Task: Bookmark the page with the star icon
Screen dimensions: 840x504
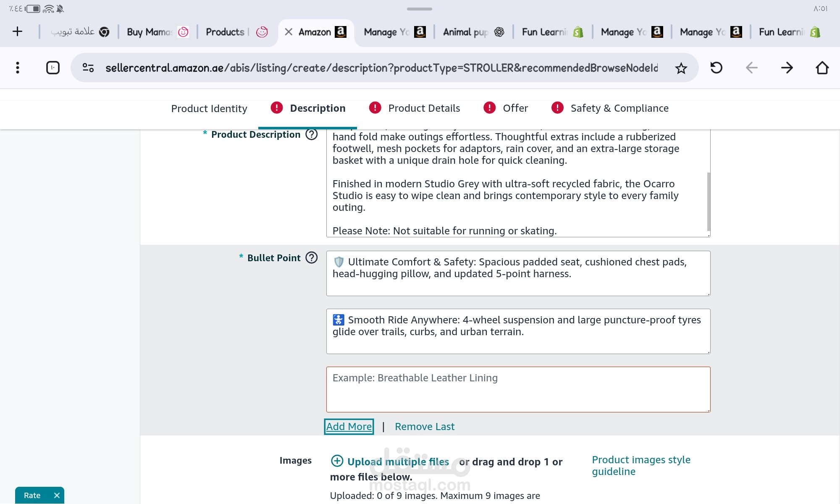Action: tap(681, 68)
